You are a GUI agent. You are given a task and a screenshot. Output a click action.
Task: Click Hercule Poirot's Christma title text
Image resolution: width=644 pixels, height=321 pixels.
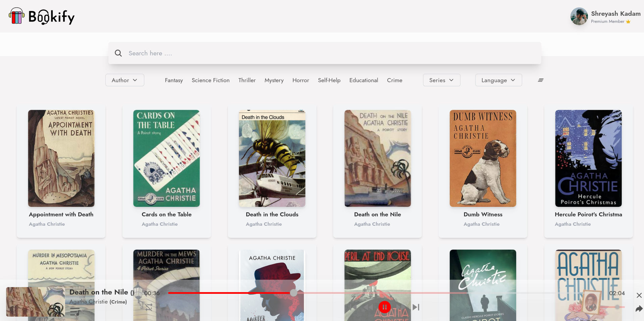(588, 214)
